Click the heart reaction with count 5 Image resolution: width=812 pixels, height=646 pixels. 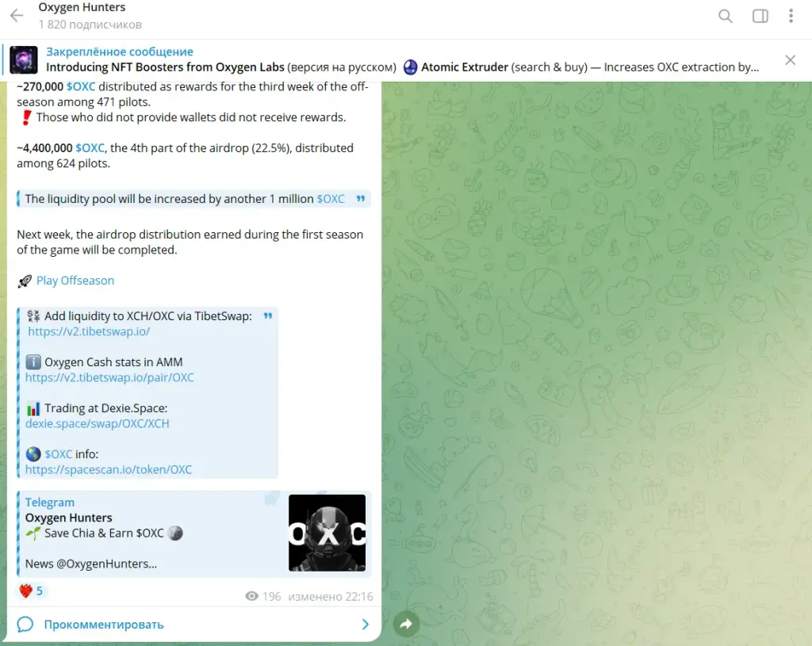tap(32, 591)
